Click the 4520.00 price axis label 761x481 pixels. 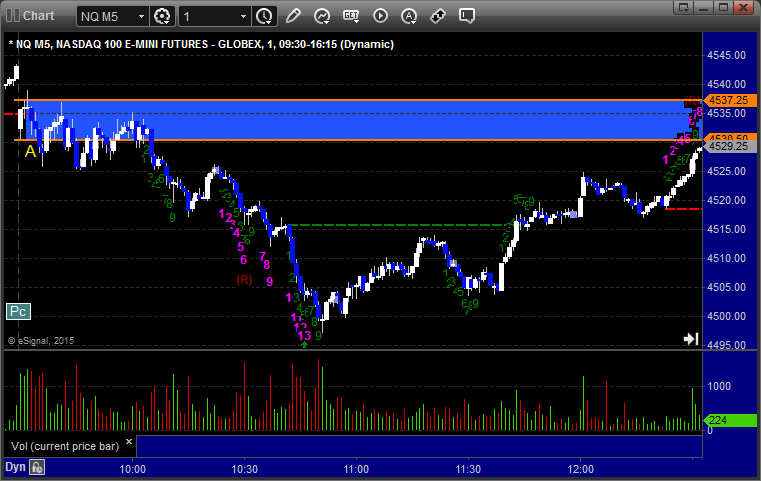726,200
